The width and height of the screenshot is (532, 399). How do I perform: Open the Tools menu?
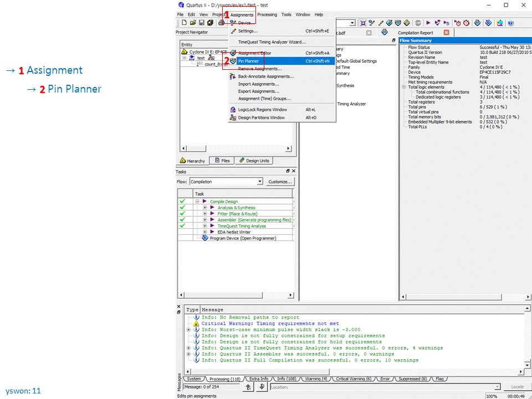(287, 14)
